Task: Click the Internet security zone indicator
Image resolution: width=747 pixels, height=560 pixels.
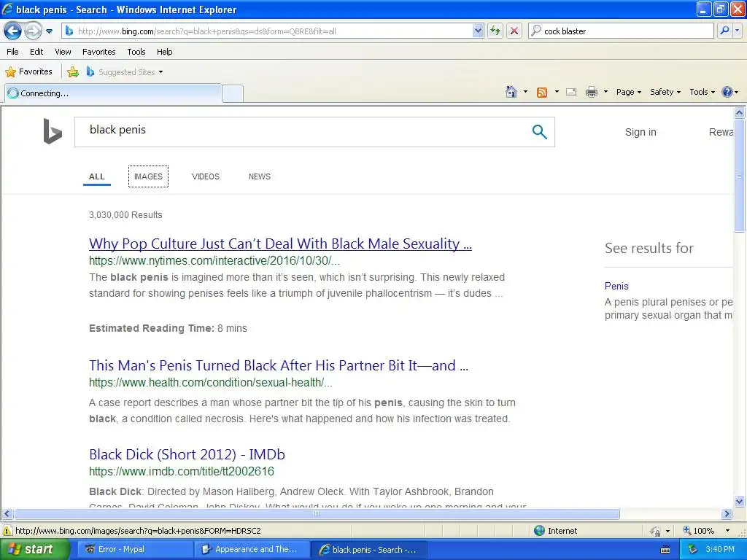Action: [x=555, y=531]
